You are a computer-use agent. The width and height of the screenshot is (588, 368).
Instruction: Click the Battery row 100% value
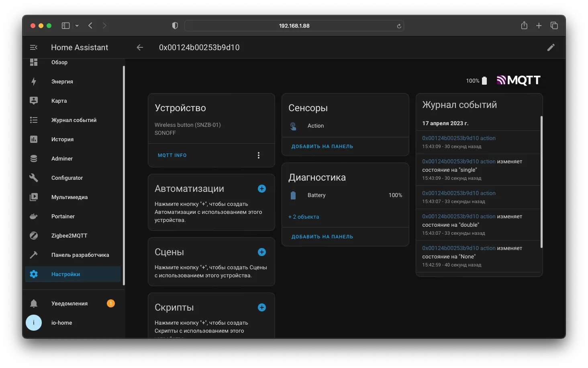tap(395, 195)
